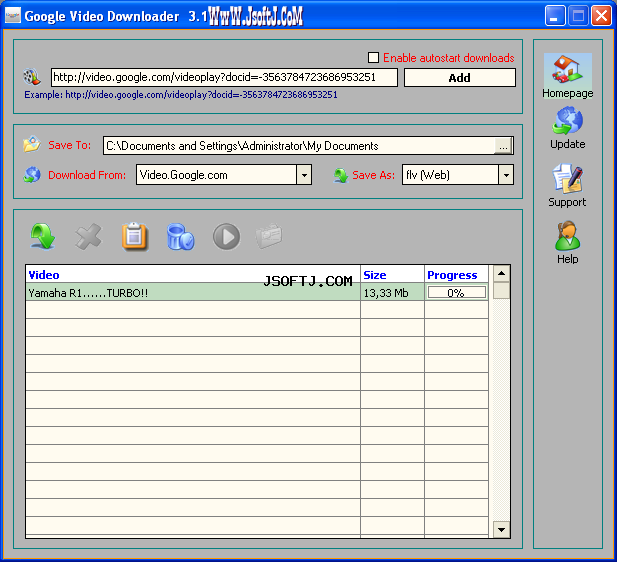Click the Enable autostart downloads label
The width and height of the screenshot is (617, 562).
coord(449,58)
